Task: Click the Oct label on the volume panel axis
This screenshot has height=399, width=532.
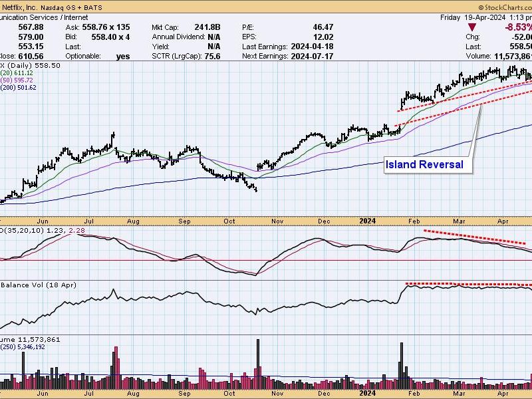Action: 229,394
